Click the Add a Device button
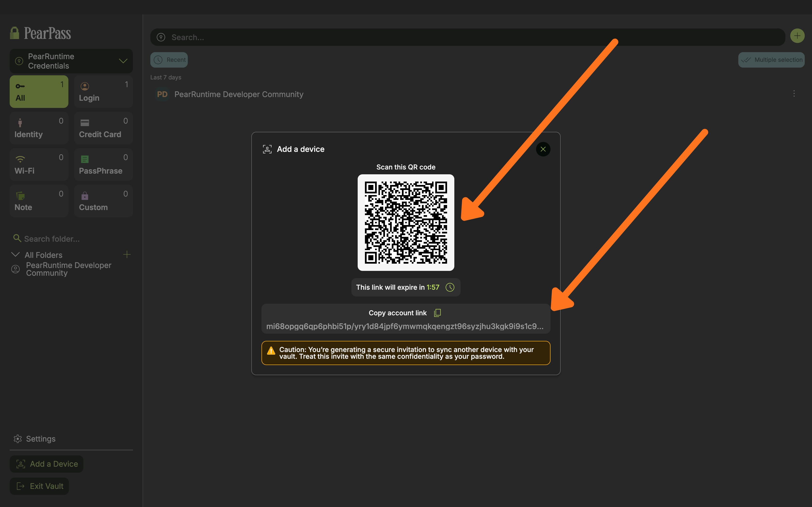This screenshot has width=812, height=507. pyautogui.click(x=47, y=464)
